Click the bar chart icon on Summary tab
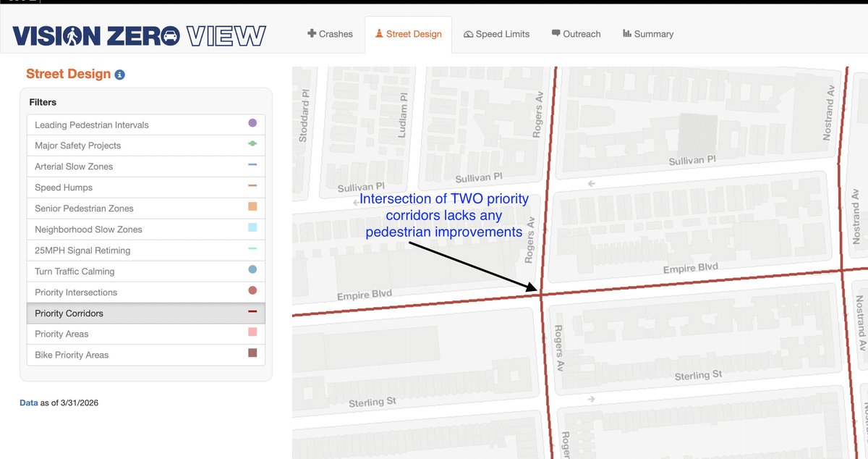The width and height of the screenshot is (868, 459). 626,33
